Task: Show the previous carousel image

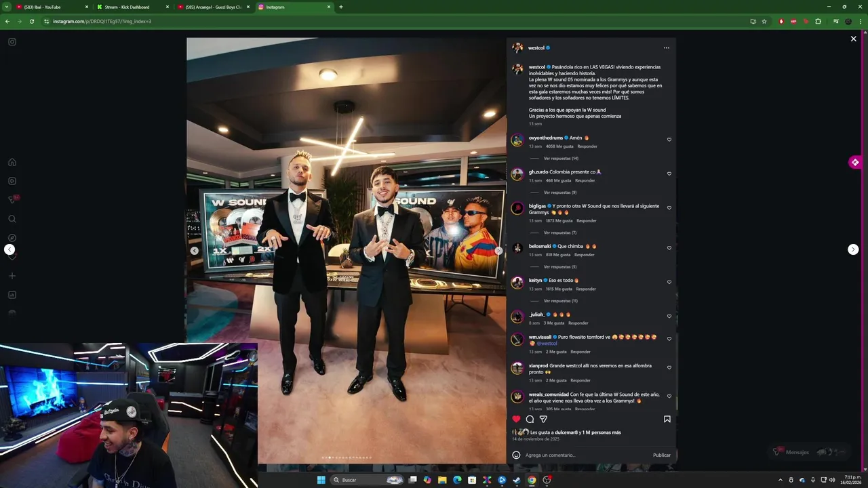Action: click(194, 251)
